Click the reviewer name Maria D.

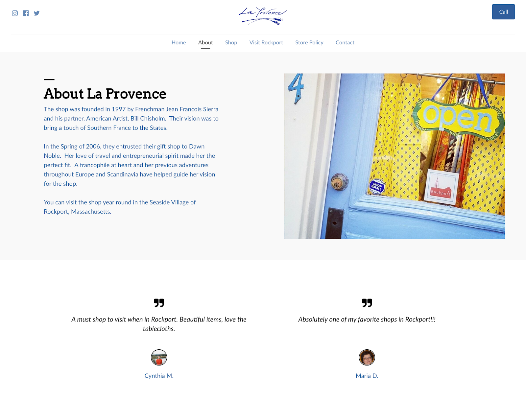(x=367, y=376)
